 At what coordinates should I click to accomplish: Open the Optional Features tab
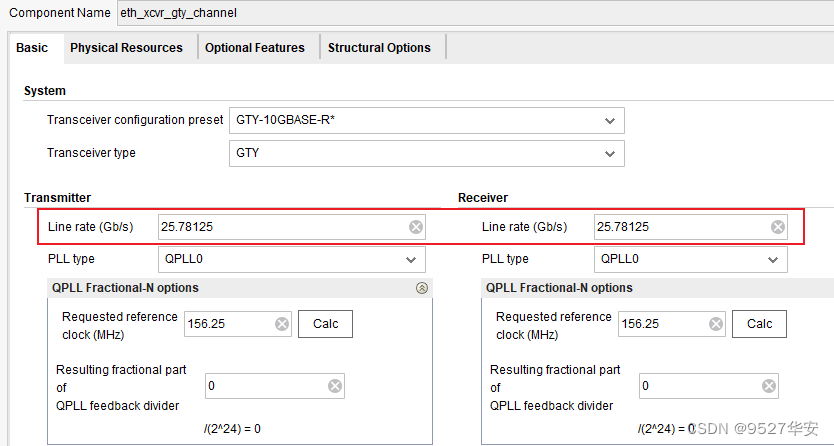255,48
